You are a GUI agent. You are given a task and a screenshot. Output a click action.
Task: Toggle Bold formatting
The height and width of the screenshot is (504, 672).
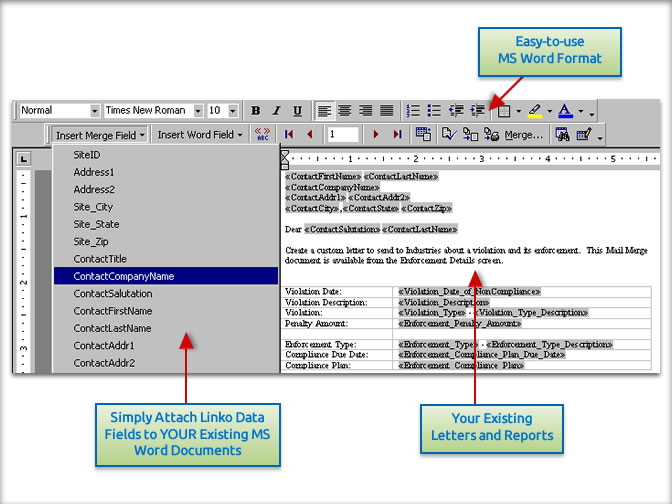point(256,111)
